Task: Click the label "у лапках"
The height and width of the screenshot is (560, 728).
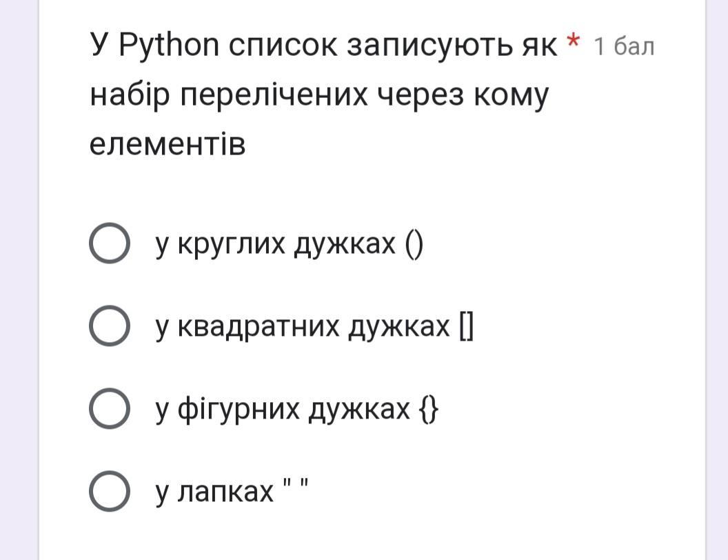Action: tap(214, 492)
